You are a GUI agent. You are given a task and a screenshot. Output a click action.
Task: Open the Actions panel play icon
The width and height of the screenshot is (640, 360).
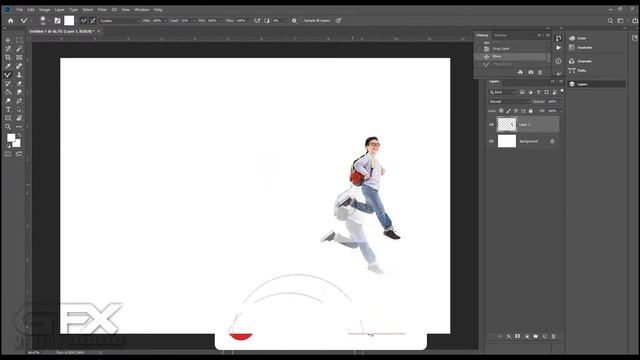(x=558, y=48)
